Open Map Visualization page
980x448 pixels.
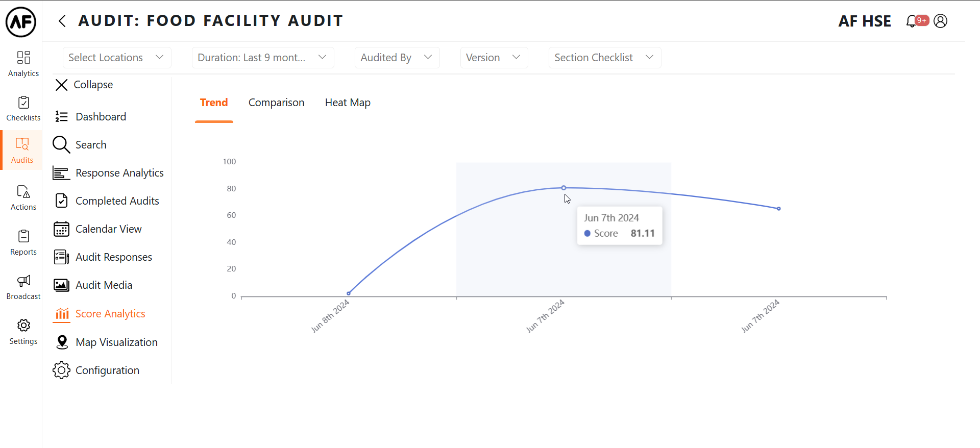point(116,342)
